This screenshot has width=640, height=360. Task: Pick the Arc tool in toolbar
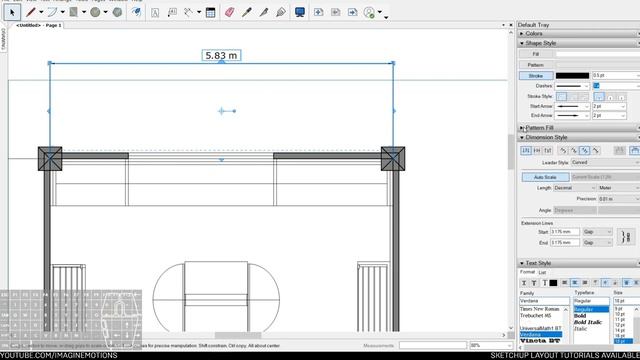tap(52, 12)
